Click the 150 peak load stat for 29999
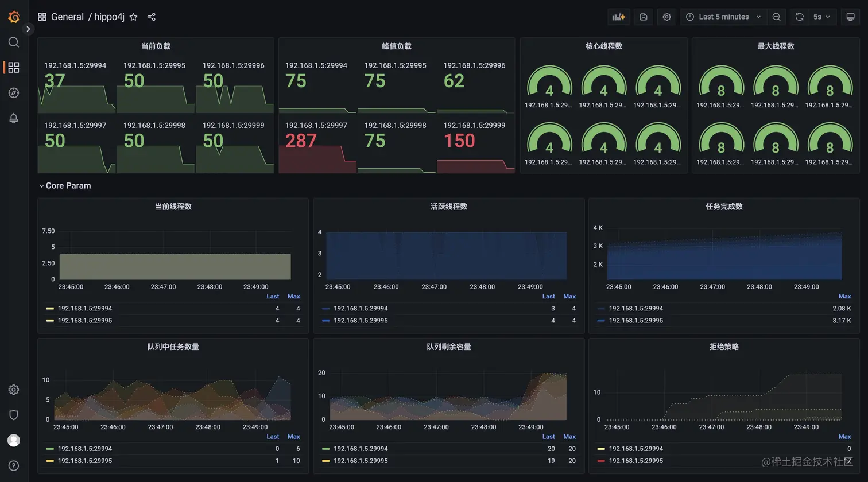Screen dimensions: 868x482 click(459, 141)
